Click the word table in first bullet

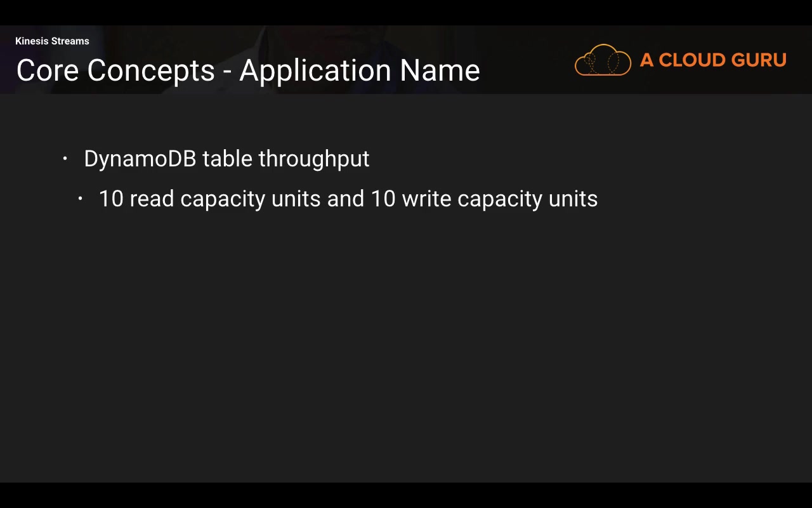coord(227,159)
